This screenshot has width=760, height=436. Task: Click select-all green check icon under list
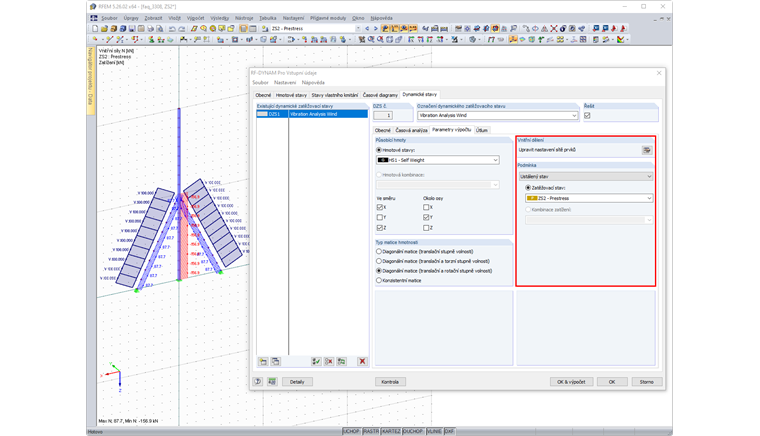316,361
